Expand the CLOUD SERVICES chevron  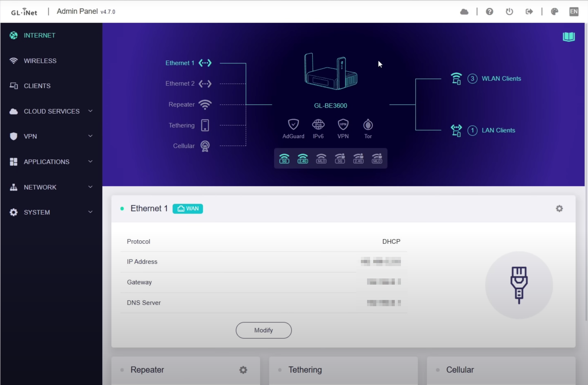pos(90,111)
